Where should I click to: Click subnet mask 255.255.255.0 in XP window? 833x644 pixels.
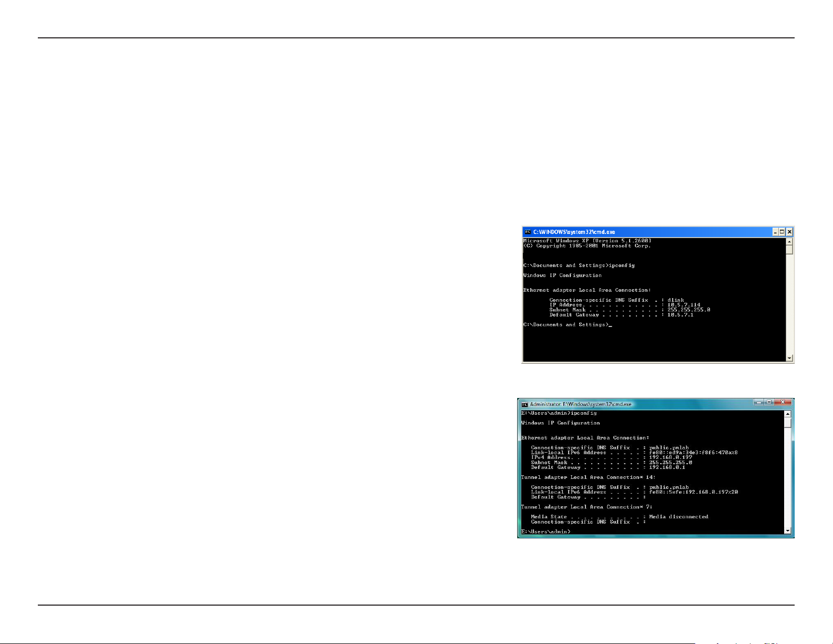[688, 310]
